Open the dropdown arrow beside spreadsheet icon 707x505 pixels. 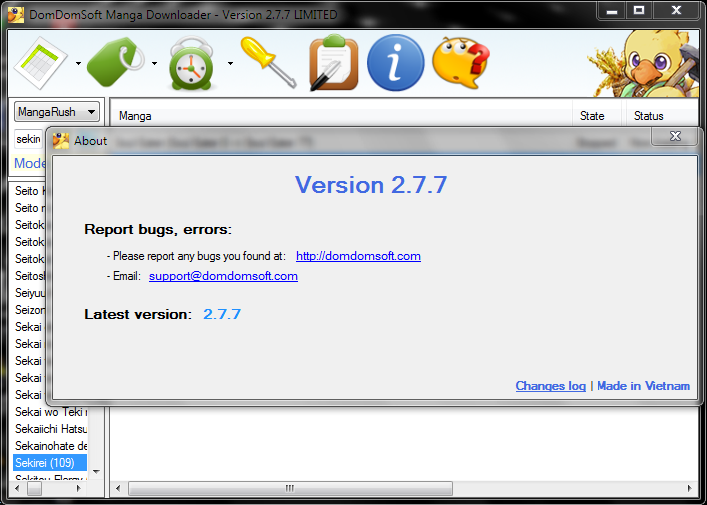(x=78, y=64)
